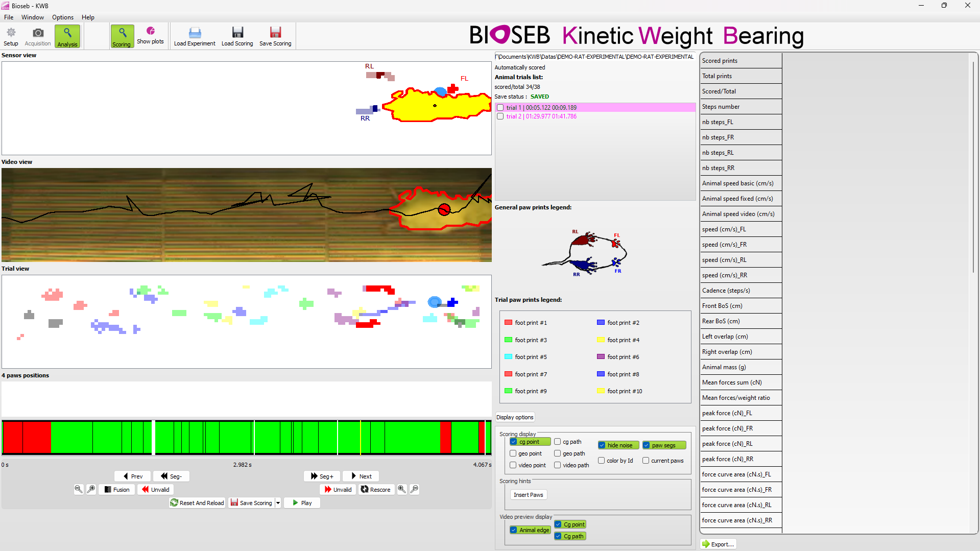Enable the cg path checkbox
Viewport: 980px width, 551px height.
[x=558, y=442]
